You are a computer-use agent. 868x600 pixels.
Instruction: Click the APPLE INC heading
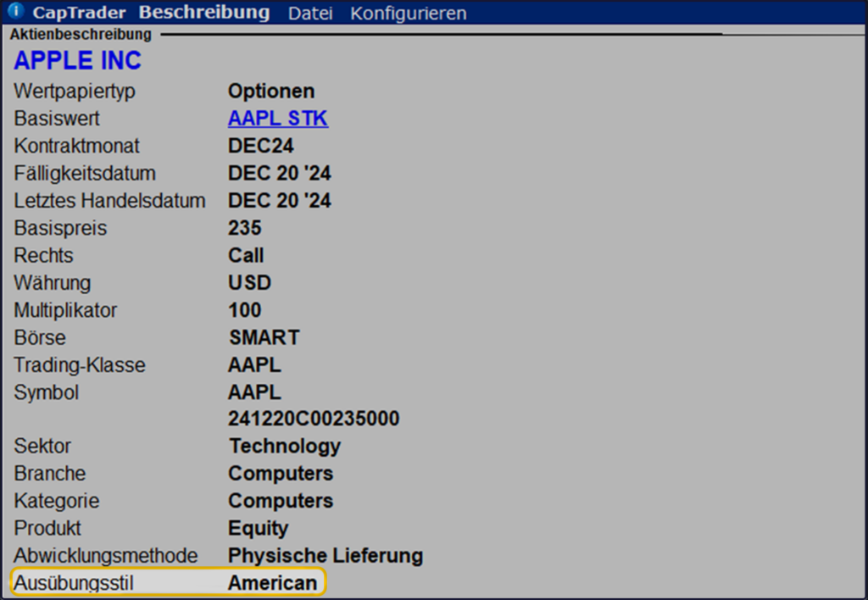click(x=77, y=60)
